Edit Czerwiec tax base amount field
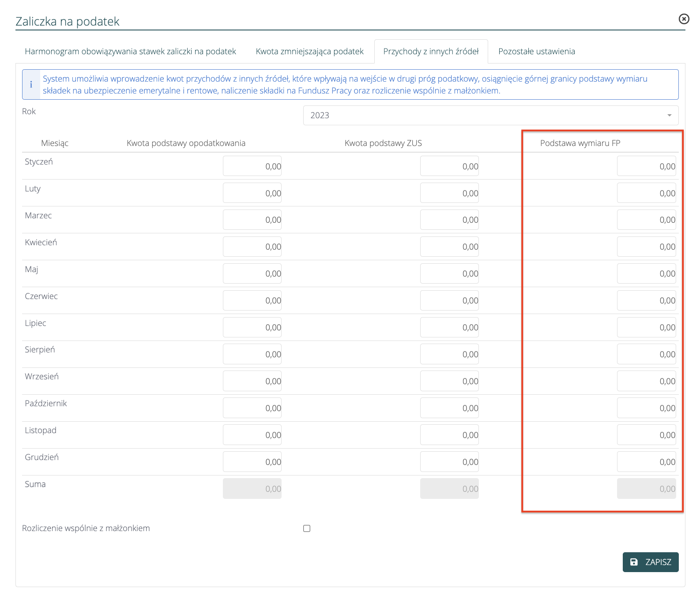 (252, 301)
